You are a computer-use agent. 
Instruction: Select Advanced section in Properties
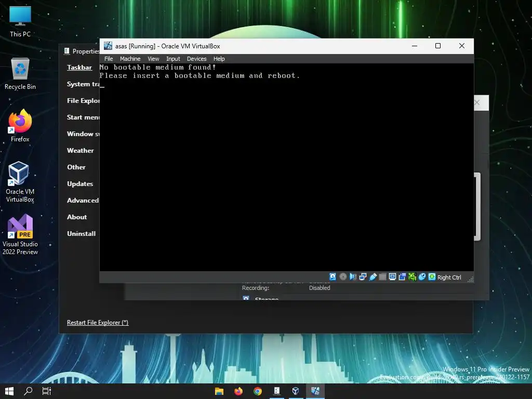pyautogui.click(x=83, y=200)
